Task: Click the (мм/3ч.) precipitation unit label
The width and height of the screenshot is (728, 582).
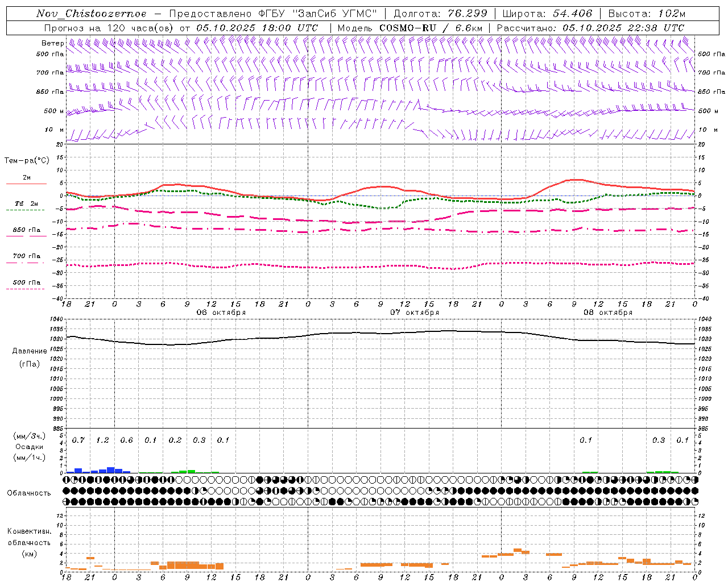Action: pos(30,436)
